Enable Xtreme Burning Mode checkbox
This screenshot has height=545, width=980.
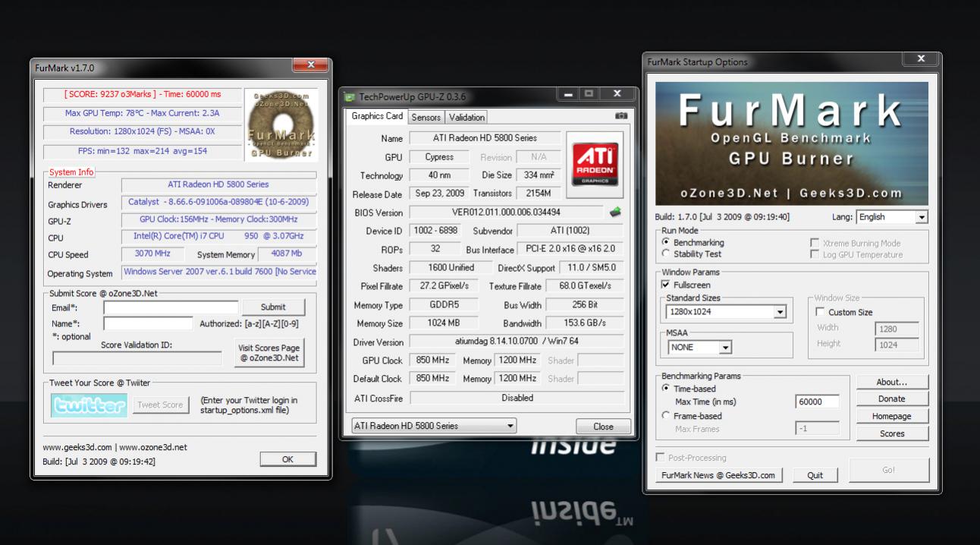(815, 243)
